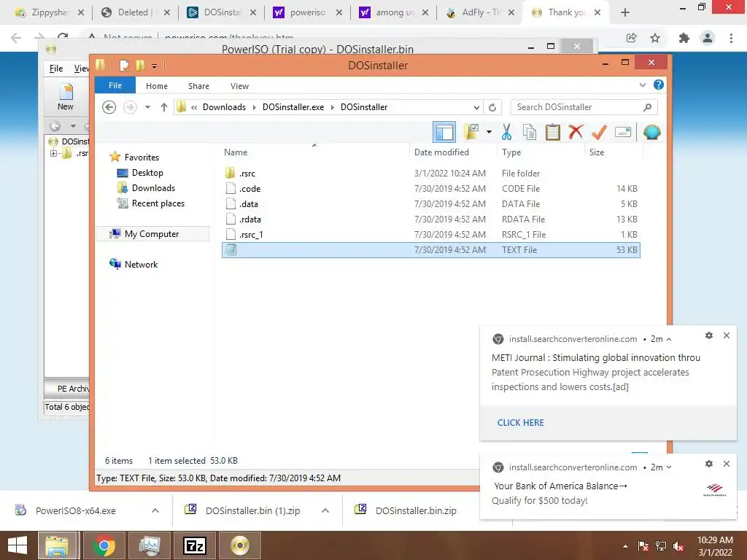Open Favorites in navigation pane
Screen dimensions: 747x560
tap(142, 157)
